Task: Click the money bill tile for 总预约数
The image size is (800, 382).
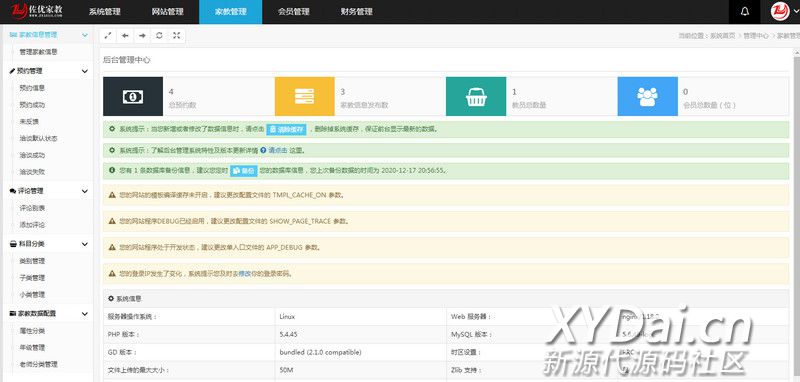Action: (x=133, y=96)
